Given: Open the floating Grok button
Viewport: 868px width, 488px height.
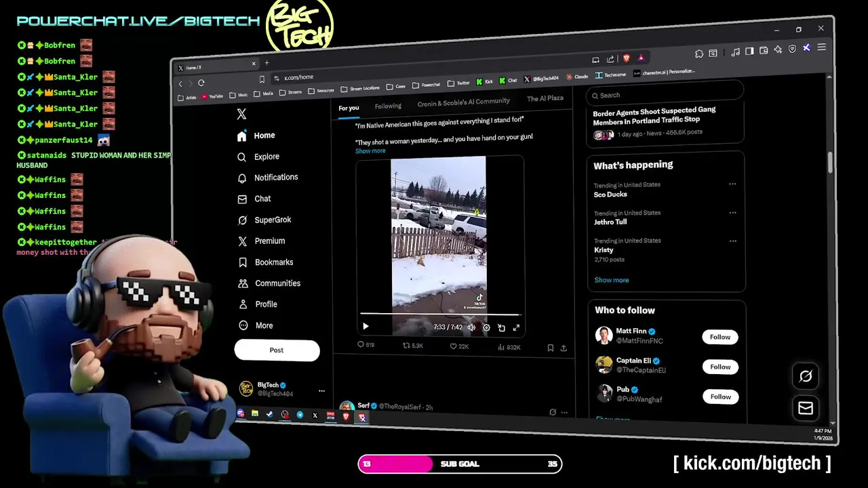Looking at the screenshot, I should click(x=806, y=376).
